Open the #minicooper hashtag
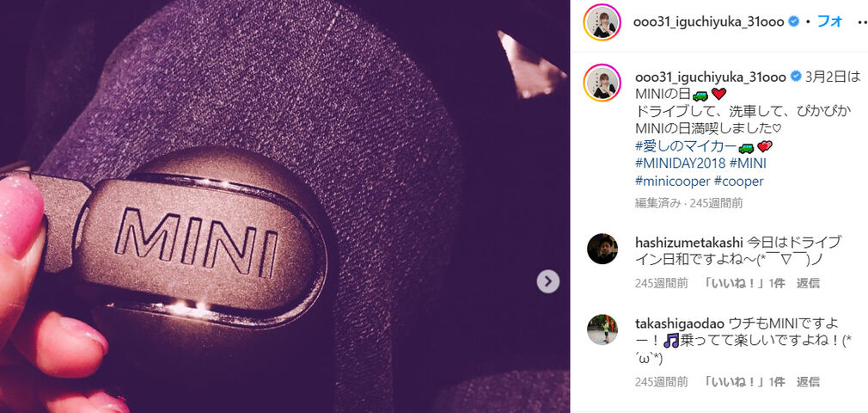868x413 pixels. (x=673, y=182)
